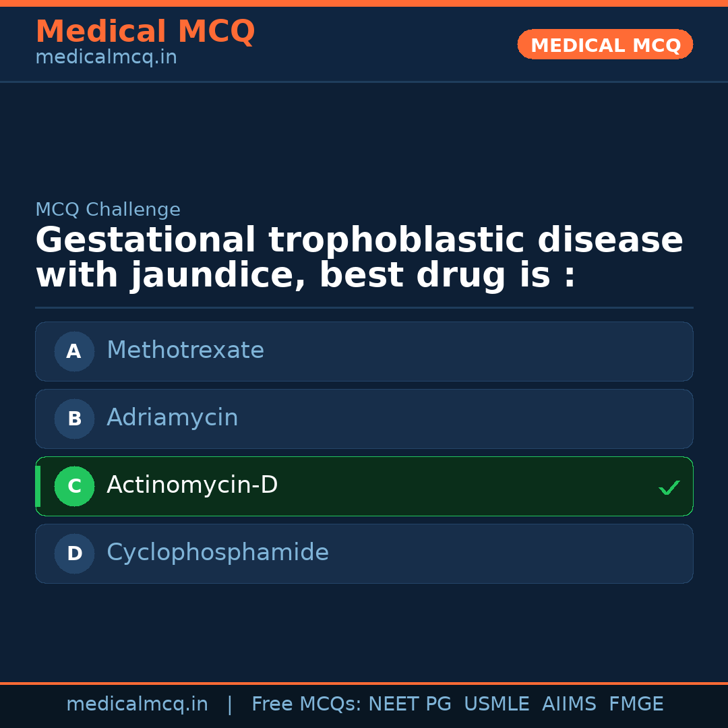Click the green checkmark on Actinomycin-D
The image size is (728, 728).
pyautogui.click(x=669, y=487)
